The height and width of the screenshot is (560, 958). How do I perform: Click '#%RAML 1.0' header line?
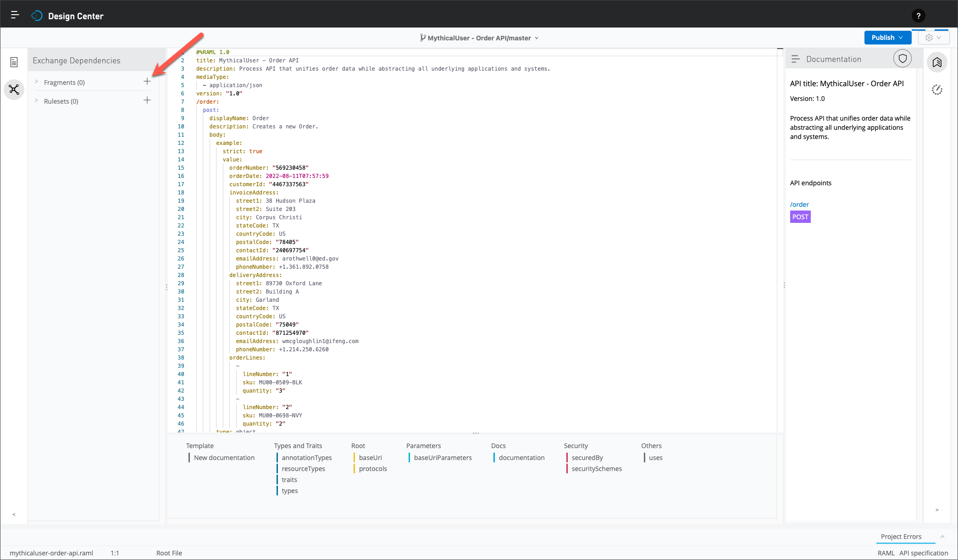[x=213, y=52]
